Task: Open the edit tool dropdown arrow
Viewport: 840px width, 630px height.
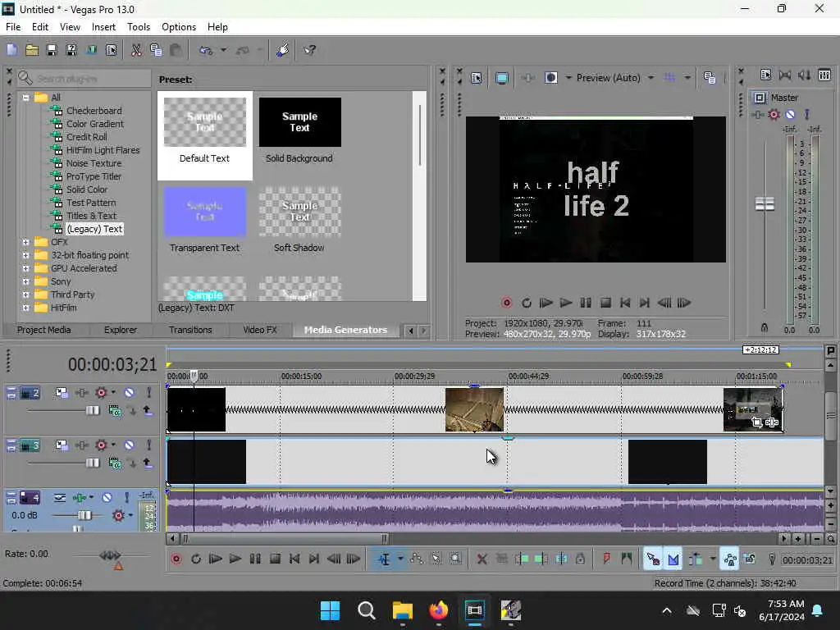Action: [400, 559]
